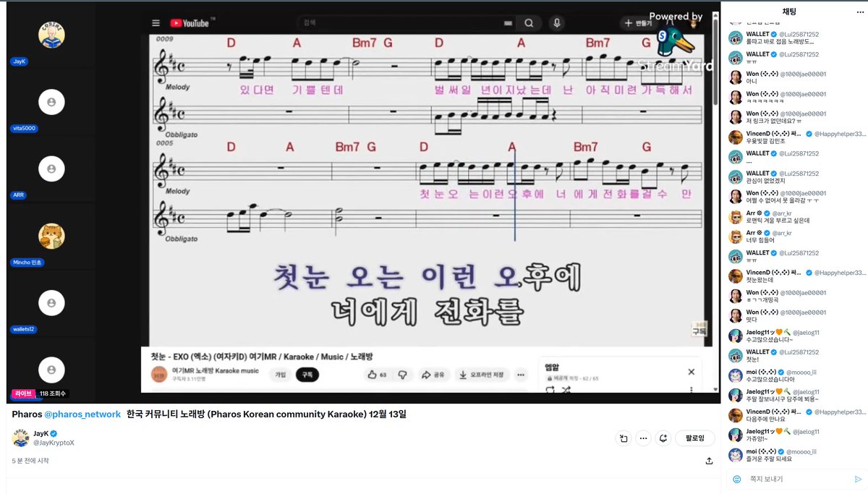Screen dimensions: 868x494
Task: Click the share upload icon below 팔로잉
Action: 710,461
